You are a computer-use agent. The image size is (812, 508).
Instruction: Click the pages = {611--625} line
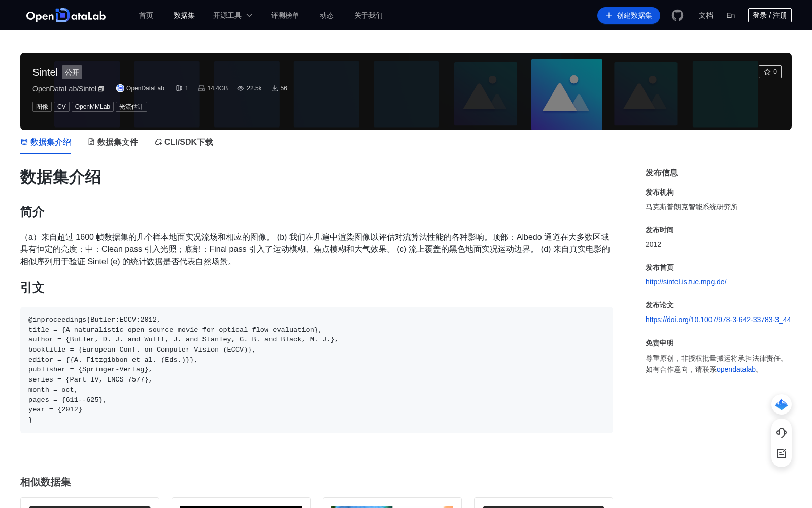(x=67, y=400)
